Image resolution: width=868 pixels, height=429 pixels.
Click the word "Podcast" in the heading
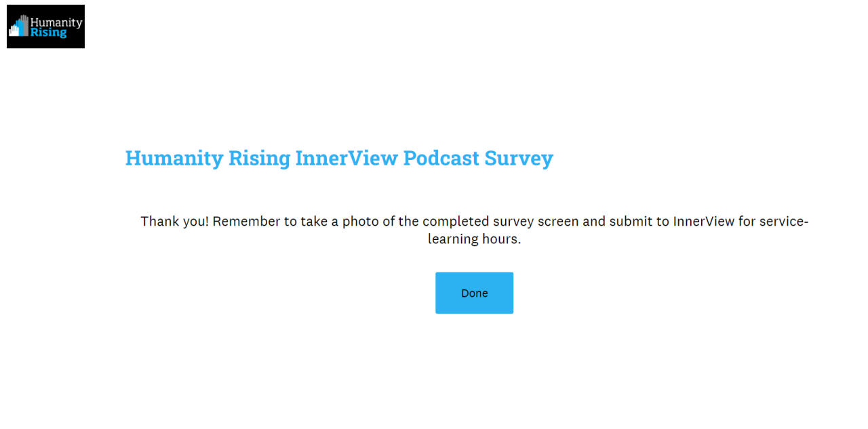click(x=441, y=158)
